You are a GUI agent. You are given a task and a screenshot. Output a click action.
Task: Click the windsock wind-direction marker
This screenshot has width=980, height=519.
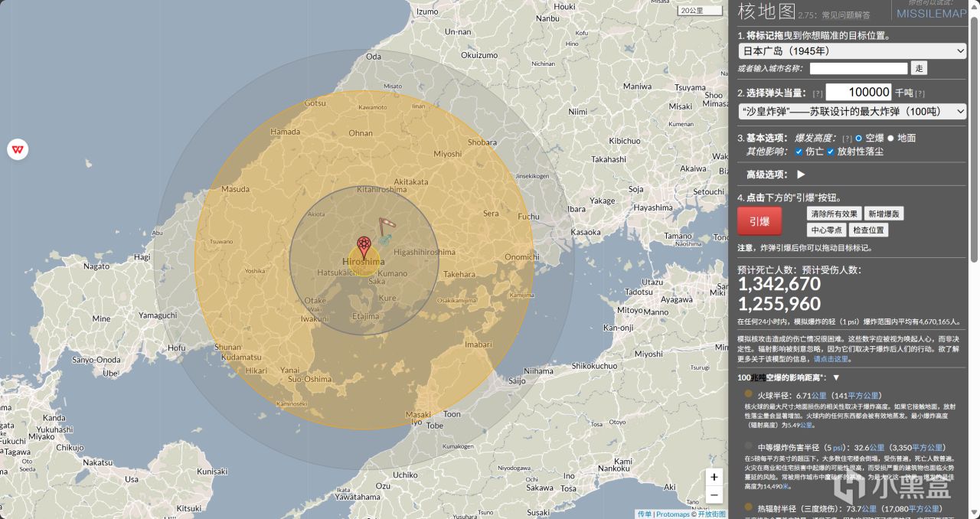pyautogui.click(x=387, y=226)
